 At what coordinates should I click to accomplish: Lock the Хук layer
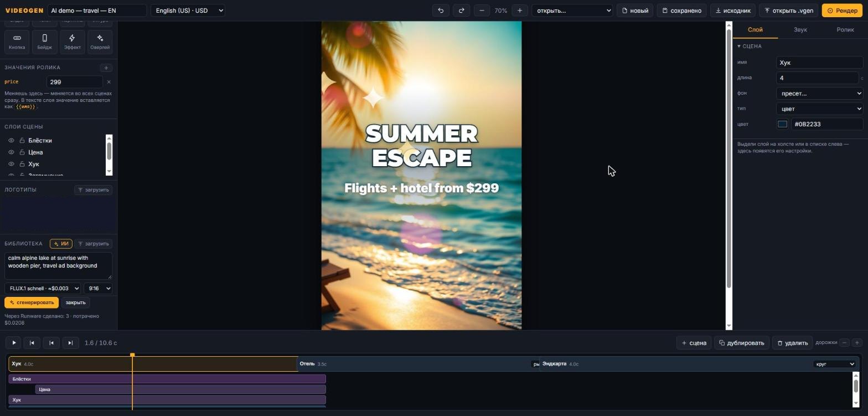(x=22, y=164)
